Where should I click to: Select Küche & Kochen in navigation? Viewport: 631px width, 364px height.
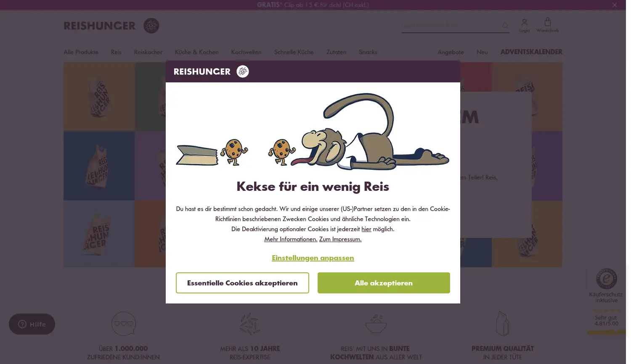[196, 52]
